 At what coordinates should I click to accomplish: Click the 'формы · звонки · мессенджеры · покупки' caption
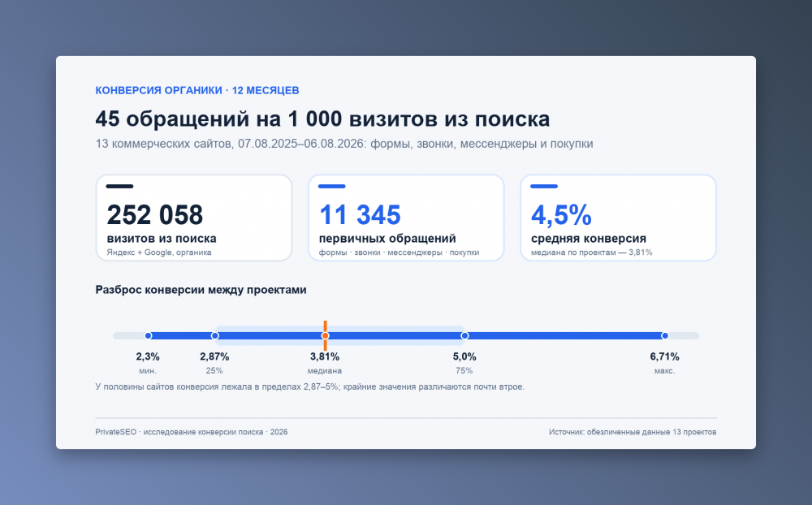tap(400, 252)
